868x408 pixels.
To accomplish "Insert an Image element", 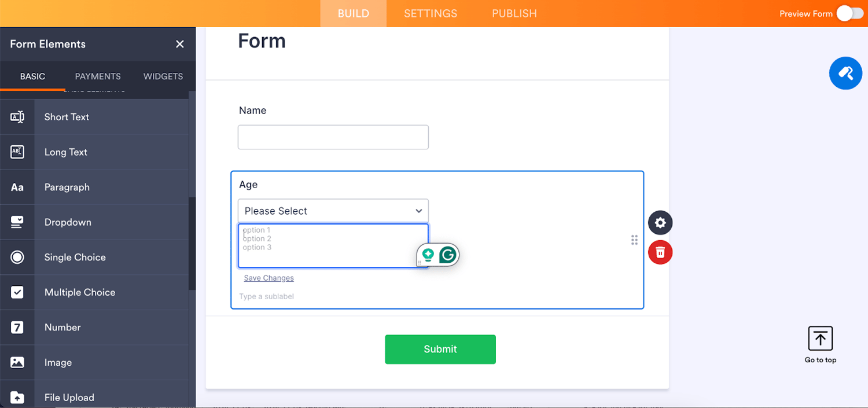I will pos(58,362).
